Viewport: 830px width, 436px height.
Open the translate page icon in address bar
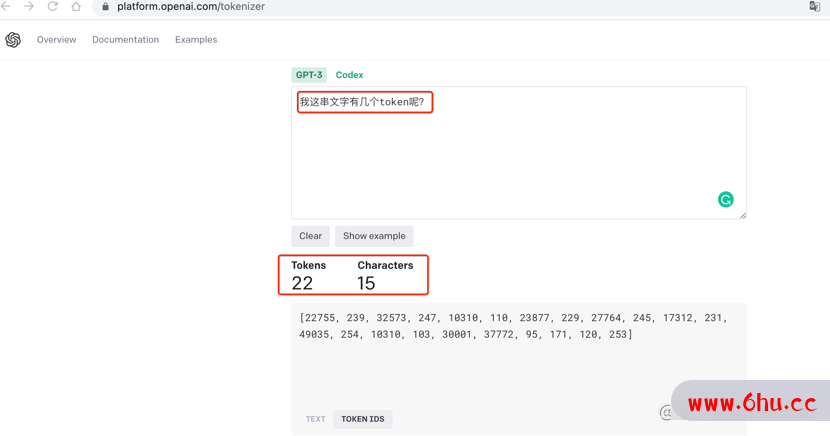[x=815, y=6]
